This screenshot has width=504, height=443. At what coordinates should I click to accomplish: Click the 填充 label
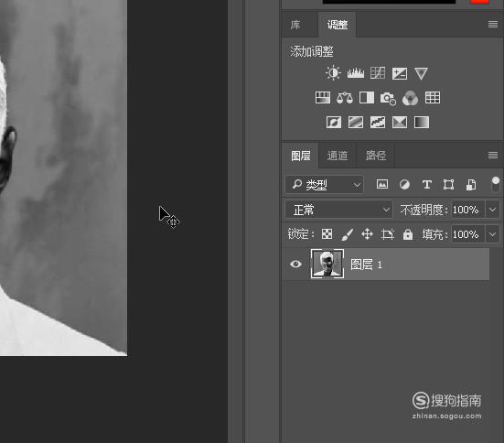click(x=434, y=234)
